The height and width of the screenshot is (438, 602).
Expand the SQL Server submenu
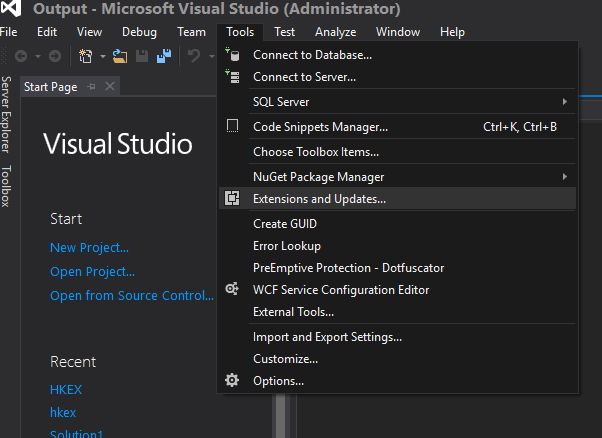[565, 102]
